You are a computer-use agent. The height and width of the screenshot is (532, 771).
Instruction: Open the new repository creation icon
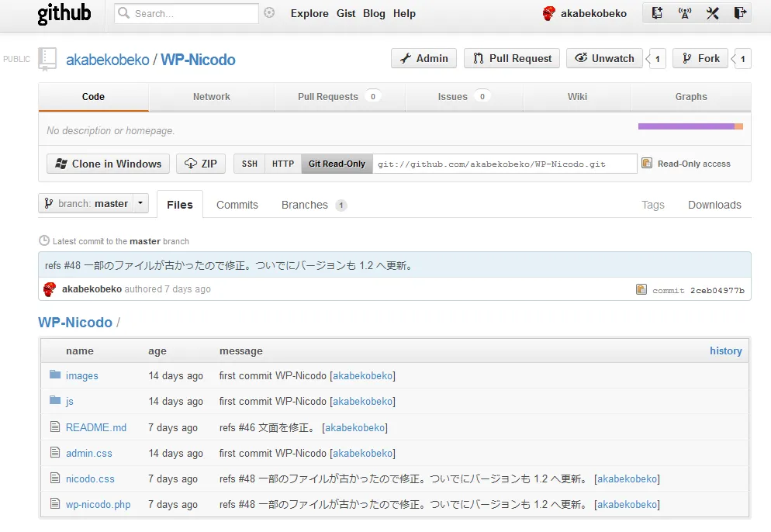click(656, 13)
